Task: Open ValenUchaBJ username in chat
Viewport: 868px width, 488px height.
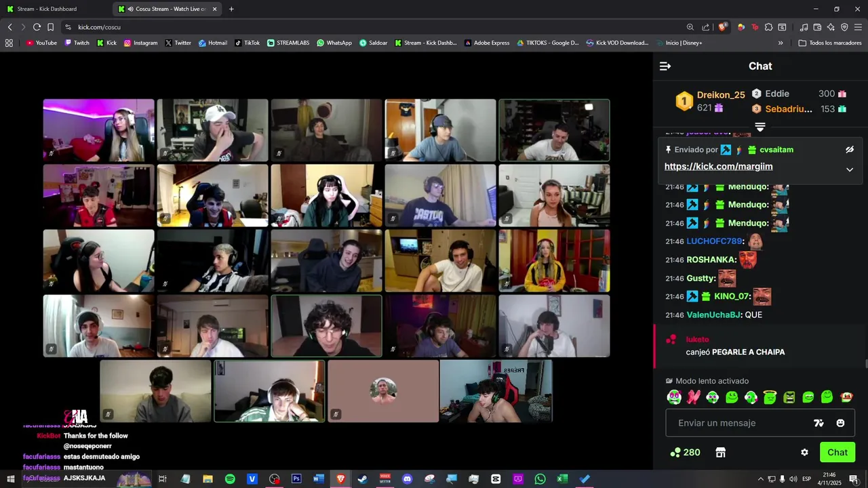Action: point(713,315)
